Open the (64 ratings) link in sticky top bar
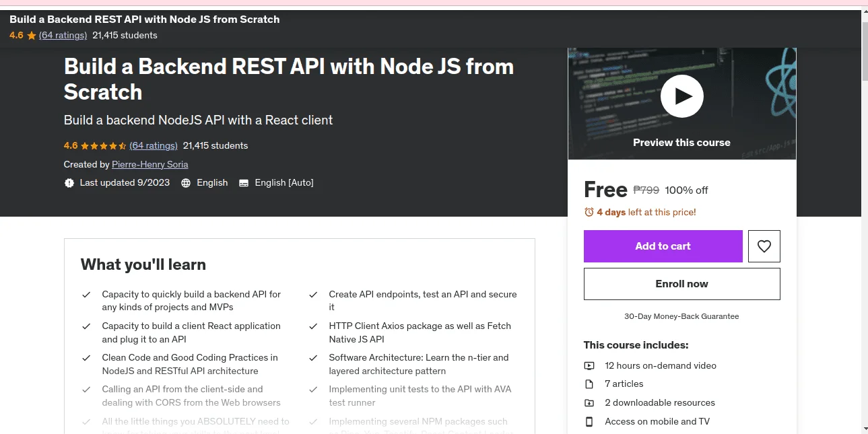The image size is (868, 434). tap(63, 35)
